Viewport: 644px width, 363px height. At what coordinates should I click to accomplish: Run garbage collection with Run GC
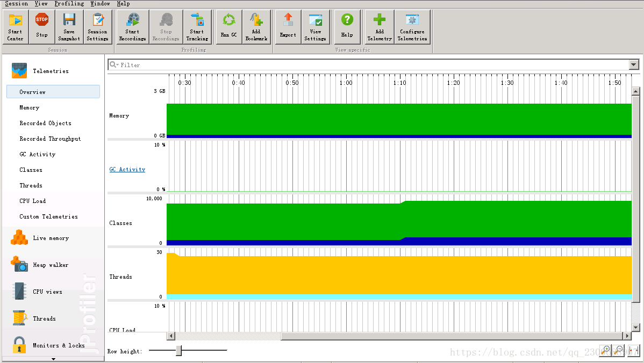(229, 27)
